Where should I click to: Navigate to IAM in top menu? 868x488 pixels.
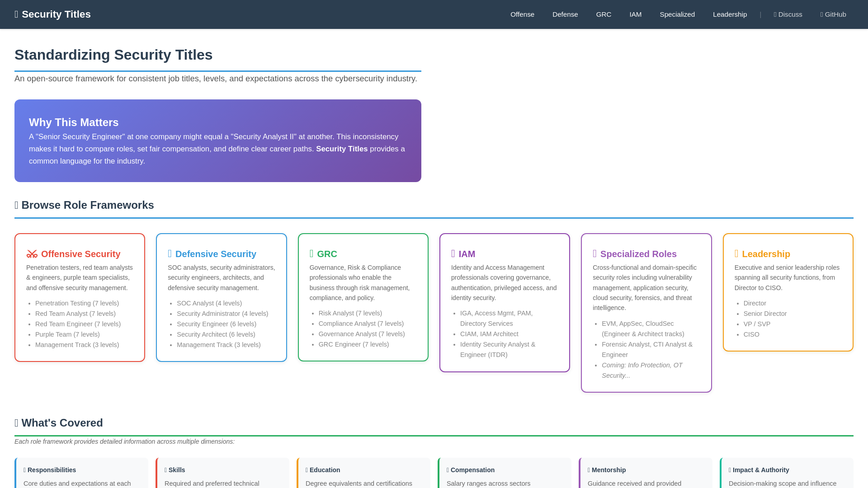[635, 14]
